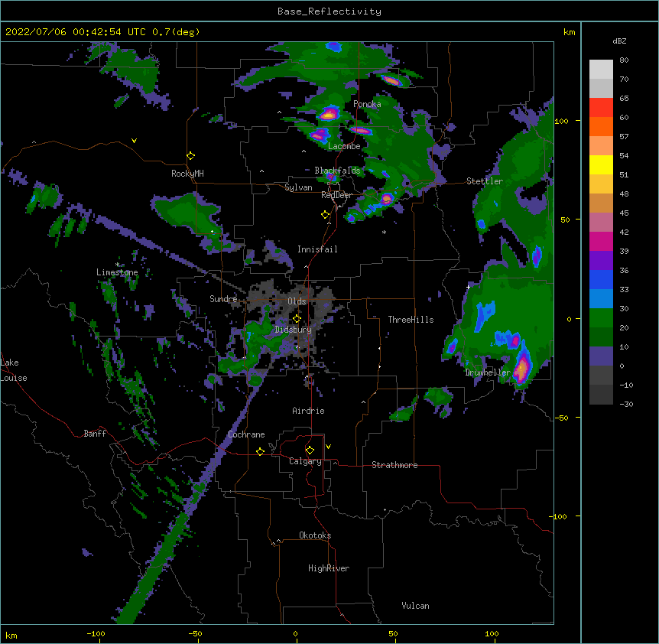Click the ThreeHills label

(411, 320)
